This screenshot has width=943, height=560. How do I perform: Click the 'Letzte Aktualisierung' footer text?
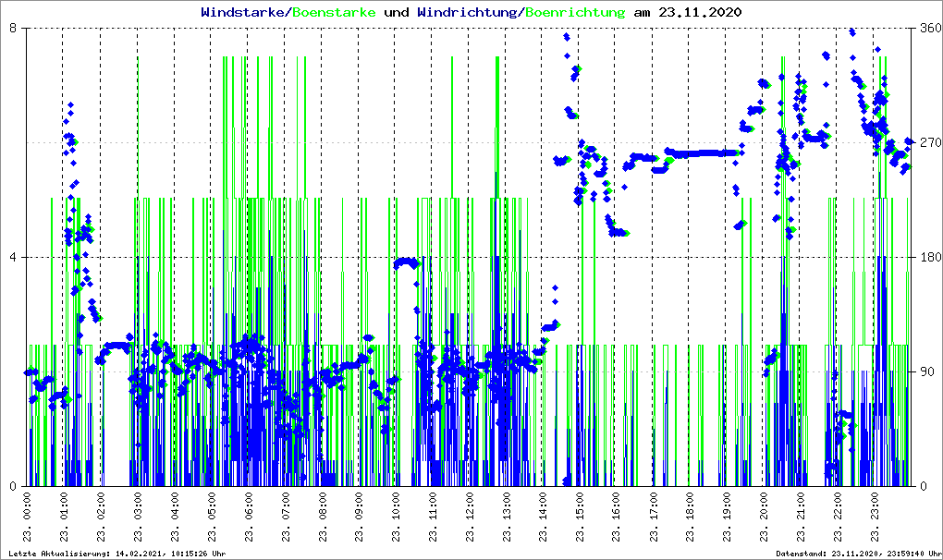[116, 554]
